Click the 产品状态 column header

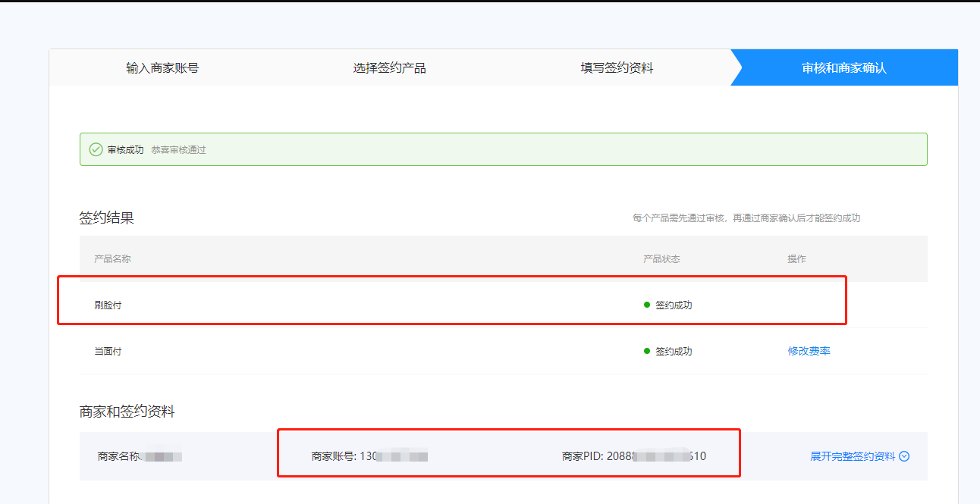(x=661, y=259)
